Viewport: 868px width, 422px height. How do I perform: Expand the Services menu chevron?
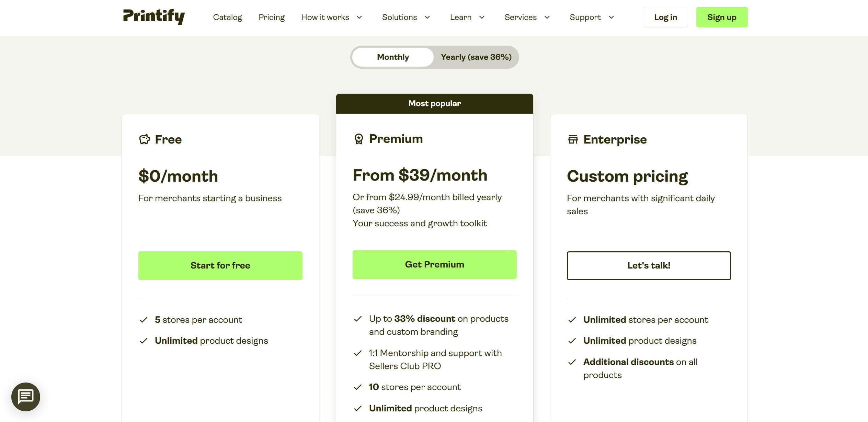(547, 17)
